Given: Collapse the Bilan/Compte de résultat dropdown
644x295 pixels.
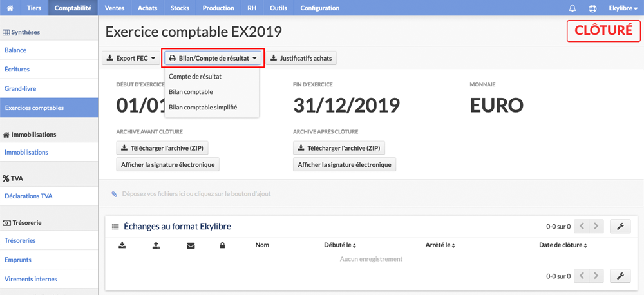Looking at the screenshot, I should click(x=214, y=59).
